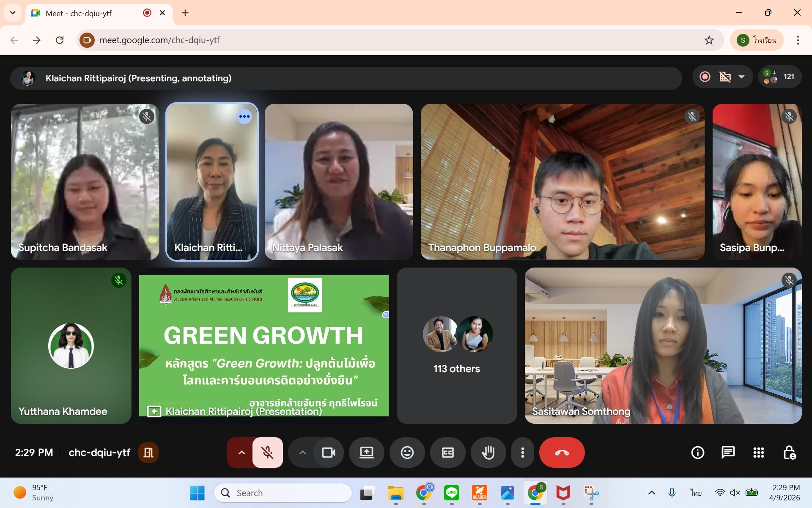The height and width of the screenshot is (508, 812).
Task: Click the raise hand icon
Action: (488, 453)
